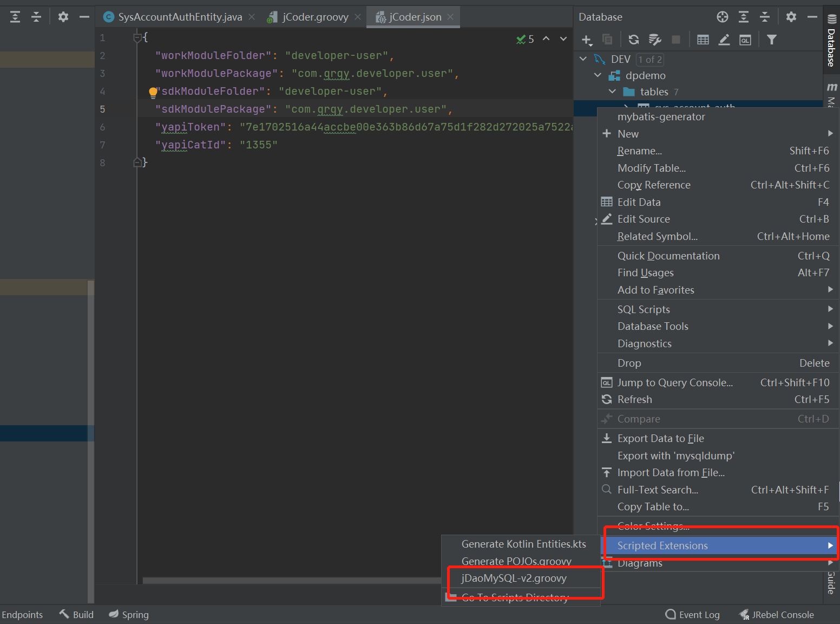Expand the Database Tools submenu
Viewport: 840px width, 624px height.
pyautogui.click(x=718, y=326)
